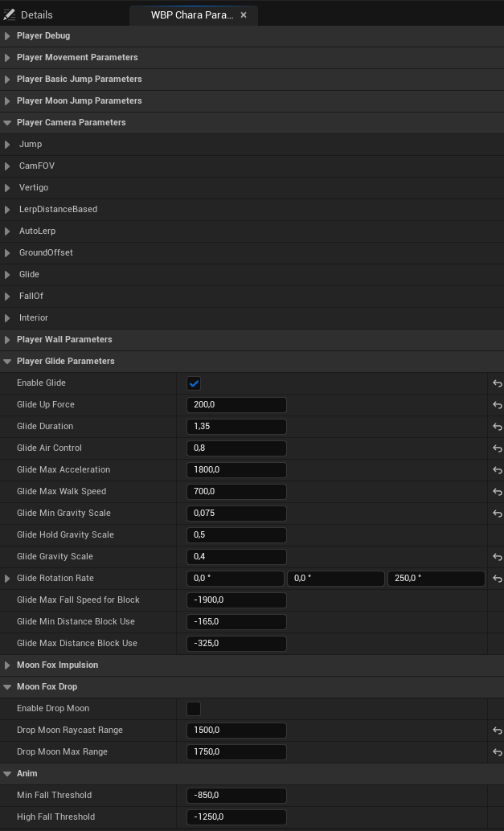Disable the Enable Glide checkbox
The height and width of the screenshot is (831, 504).
click(194, 383)
